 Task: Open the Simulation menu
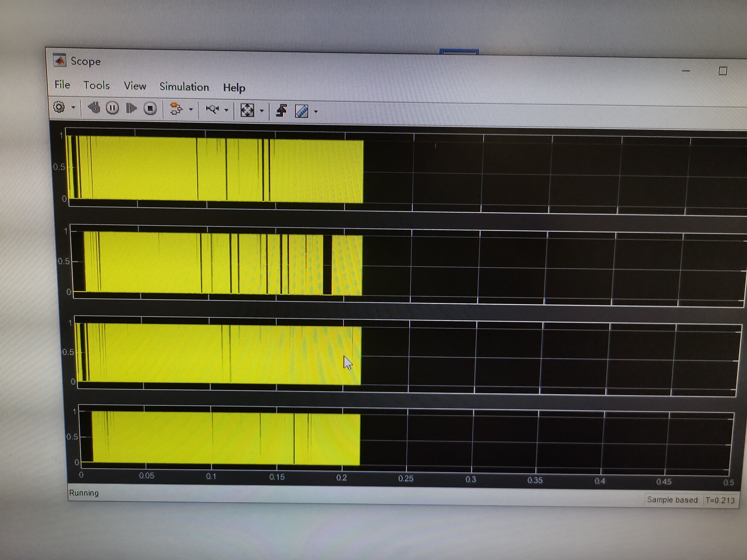tap(184, 87)
